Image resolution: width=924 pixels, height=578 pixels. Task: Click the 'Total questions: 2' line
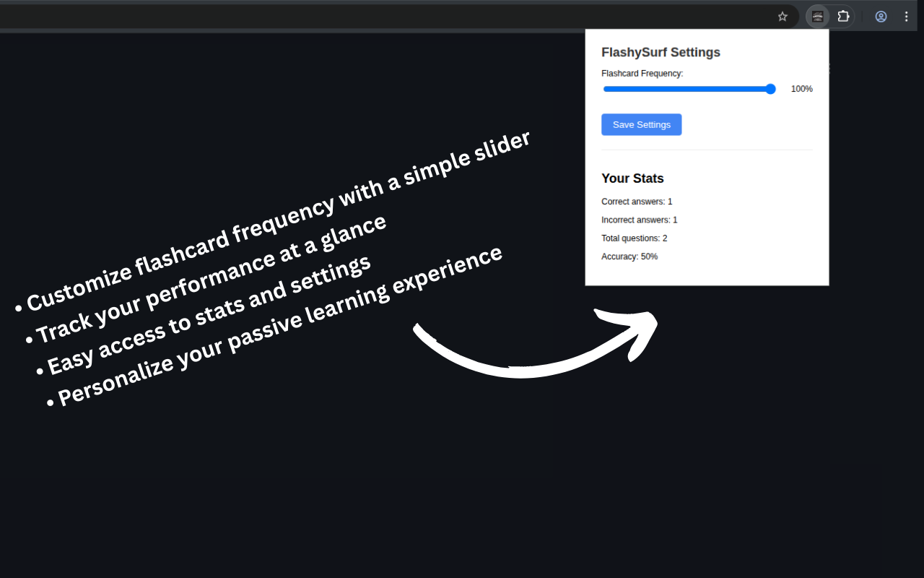point(635,238)
